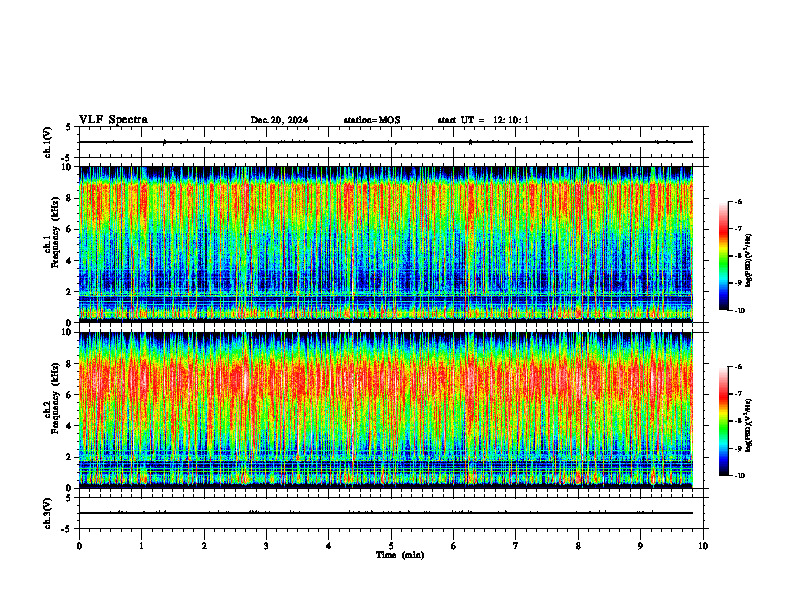Click the "-10" label on ch.1 colorbar
Image resolution: width=792 pixels, height=612 pixels.
tap(740, 311)
